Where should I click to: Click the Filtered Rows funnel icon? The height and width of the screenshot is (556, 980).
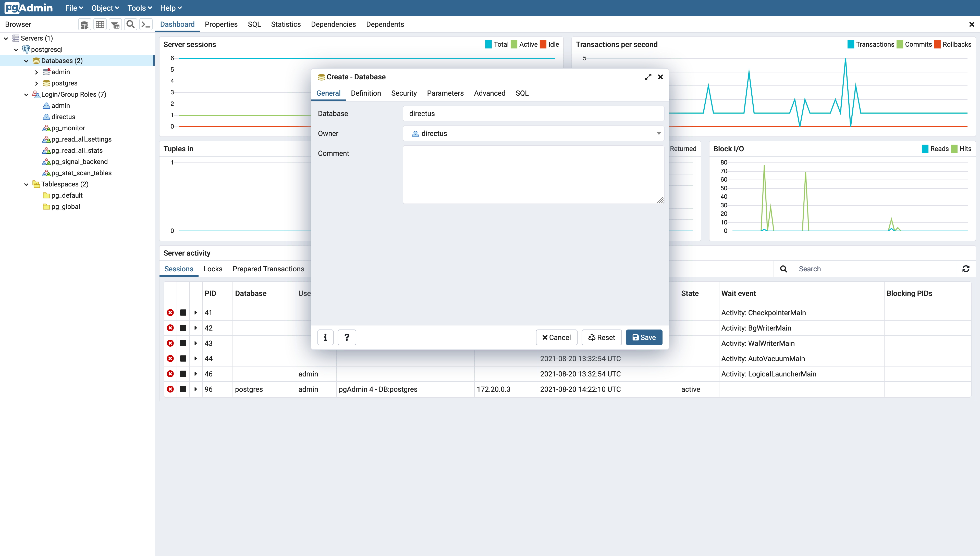point(115,24)
